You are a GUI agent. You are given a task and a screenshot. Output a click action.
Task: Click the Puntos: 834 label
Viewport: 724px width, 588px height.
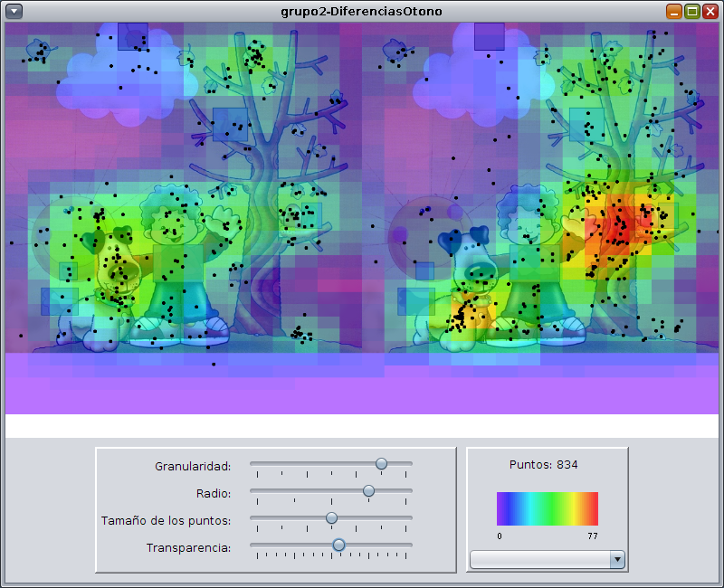pos(544,465)
